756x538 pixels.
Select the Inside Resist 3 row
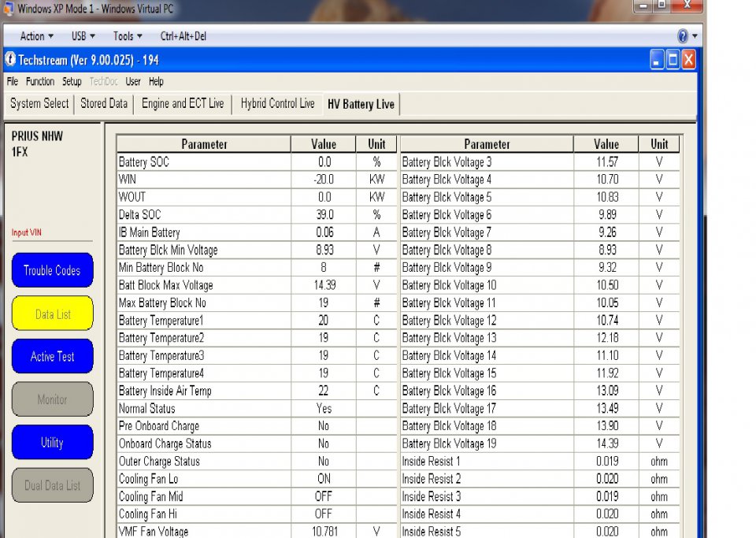(540, 496)
